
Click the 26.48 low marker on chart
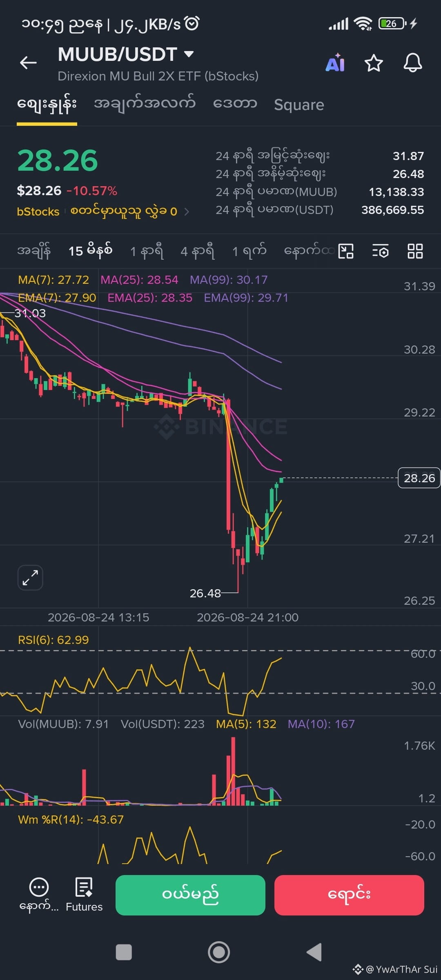click(x=205, y=593)
